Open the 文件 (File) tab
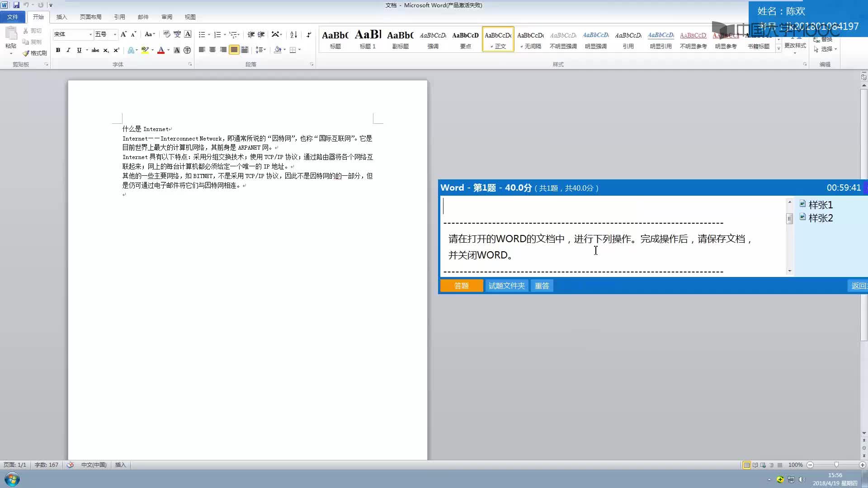Image resolution: width=868 pixels, height=488 pixels. 13,17
